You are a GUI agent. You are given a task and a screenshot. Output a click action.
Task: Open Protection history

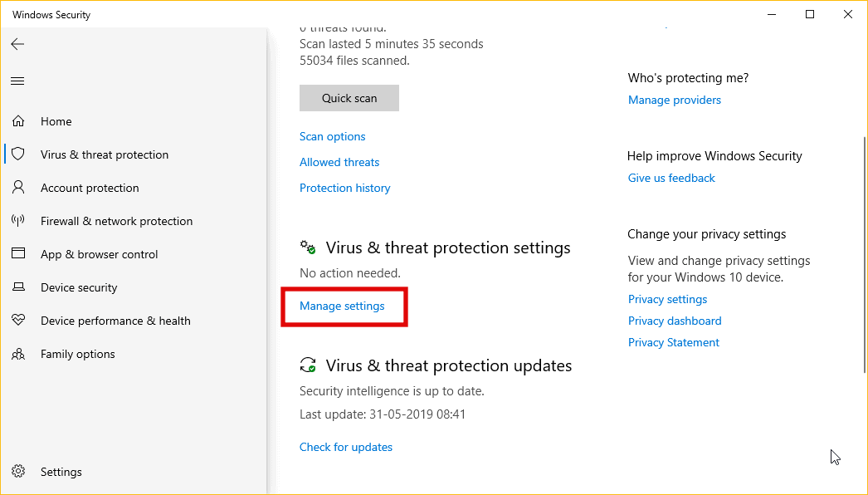pyautogui.click(x=344, y=187)
